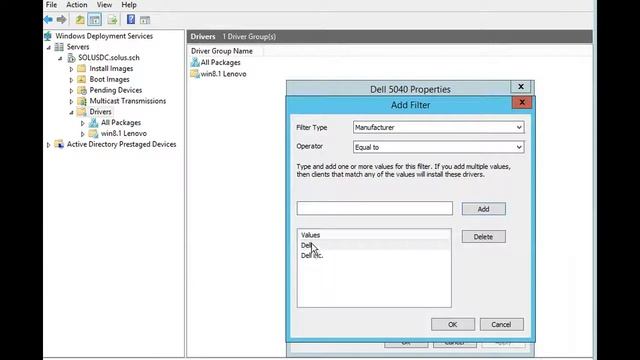Expand the Install Images node
Image resolution: width=640 pixels, height=360 pixels.
pos(71,69)
